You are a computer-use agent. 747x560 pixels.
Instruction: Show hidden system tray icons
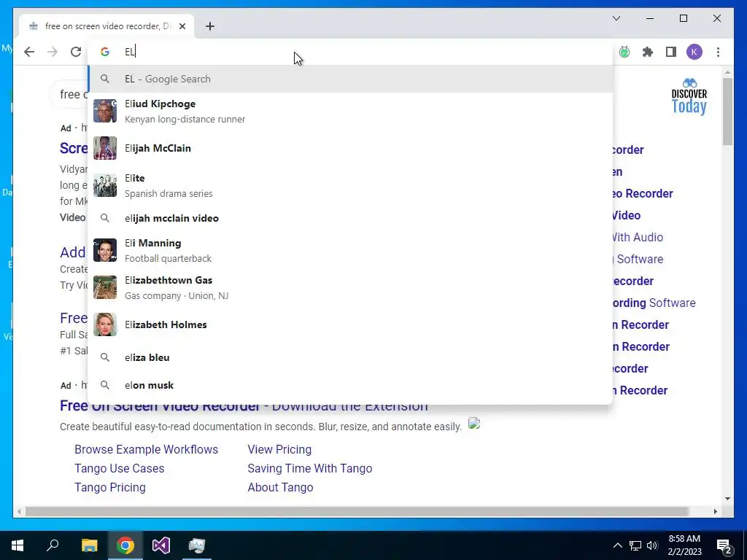coord(617,545)
